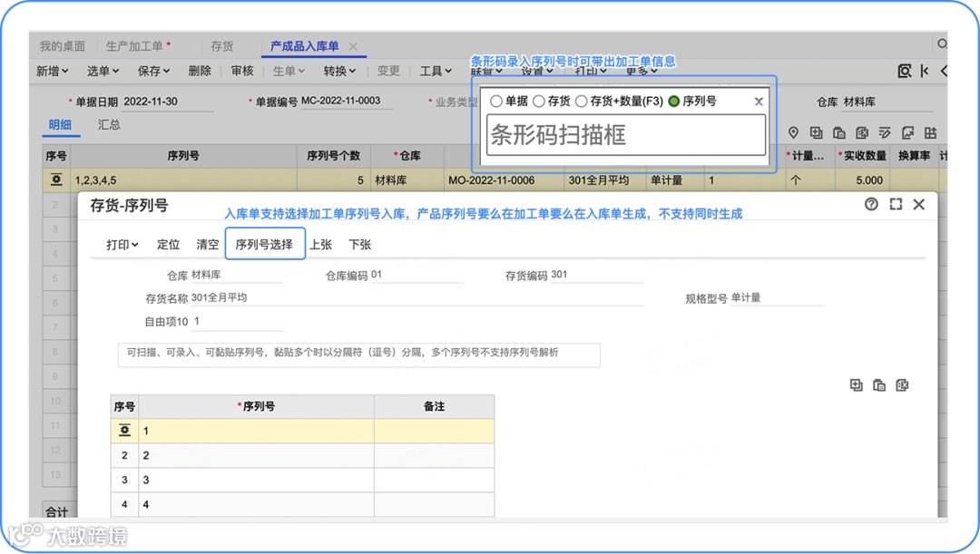Close the barcode scan popup

coord(758,102)
